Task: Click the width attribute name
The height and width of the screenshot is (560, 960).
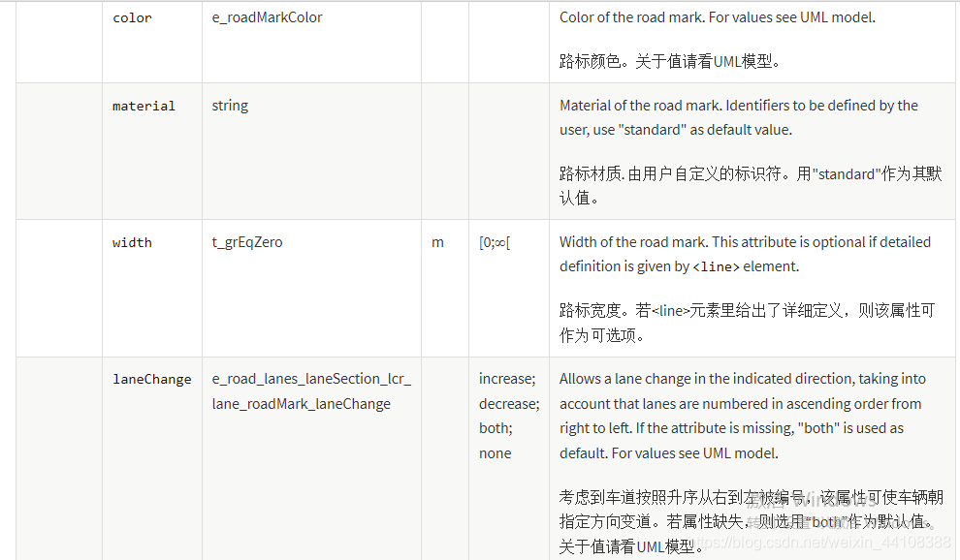Action: pyautogui.click(x=132, y=242)
